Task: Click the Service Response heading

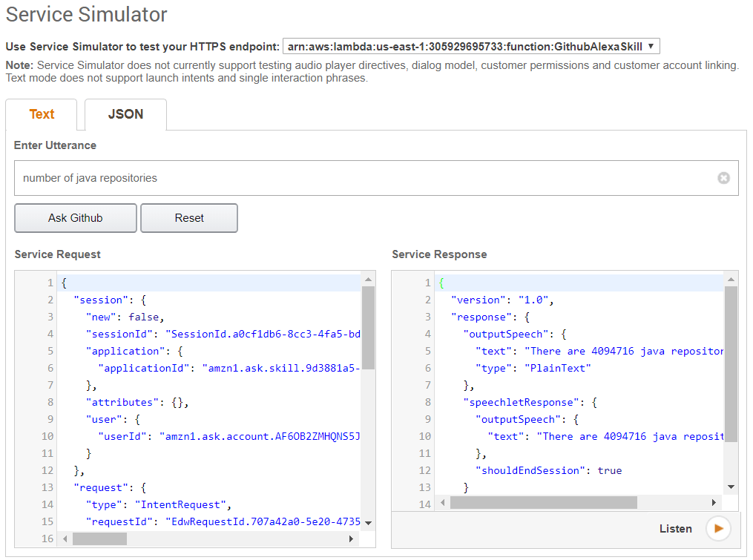Action: [439, 254]
